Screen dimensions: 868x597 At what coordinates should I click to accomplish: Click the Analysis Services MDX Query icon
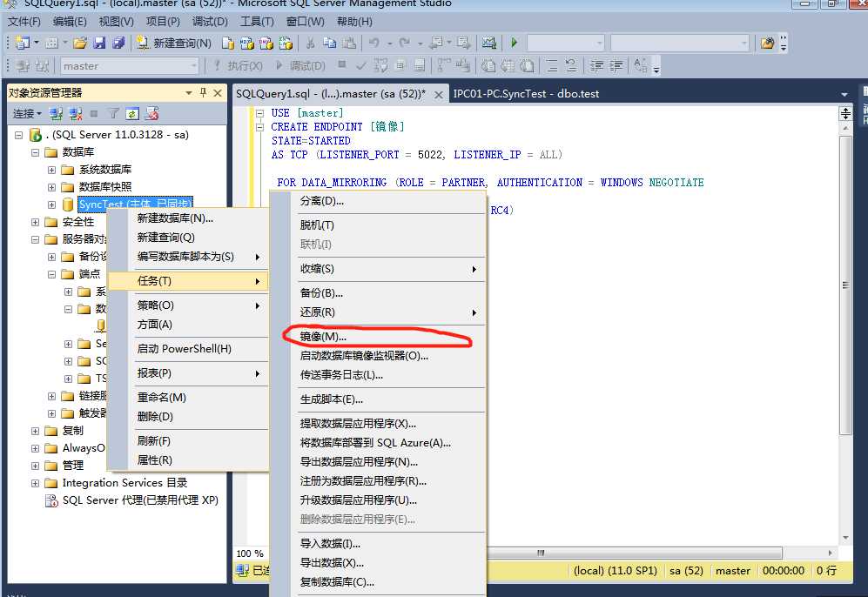pos(247,43)
